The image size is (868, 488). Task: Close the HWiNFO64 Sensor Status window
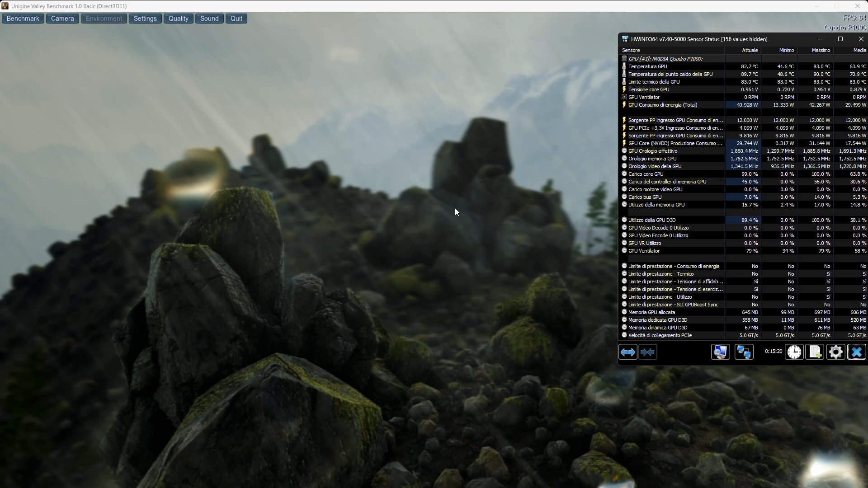[x=861, y=39]
